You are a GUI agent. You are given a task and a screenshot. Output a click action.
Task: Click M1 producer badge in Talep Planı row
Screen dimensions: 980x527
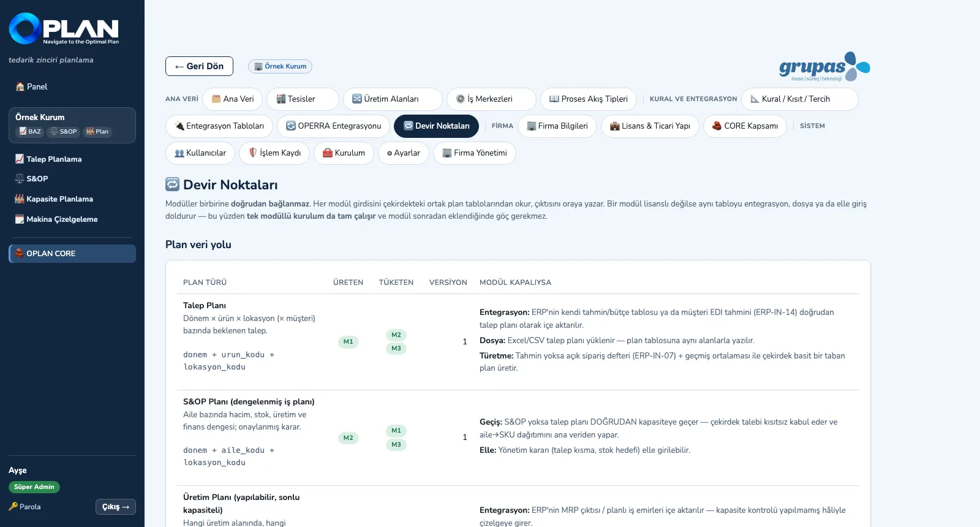point(348,342)
